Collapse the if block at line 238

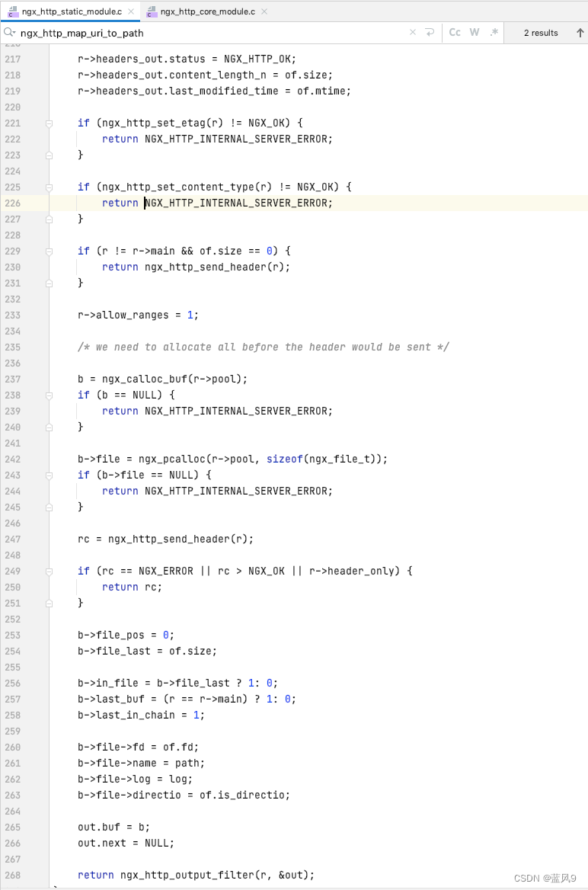pos(49,395)
